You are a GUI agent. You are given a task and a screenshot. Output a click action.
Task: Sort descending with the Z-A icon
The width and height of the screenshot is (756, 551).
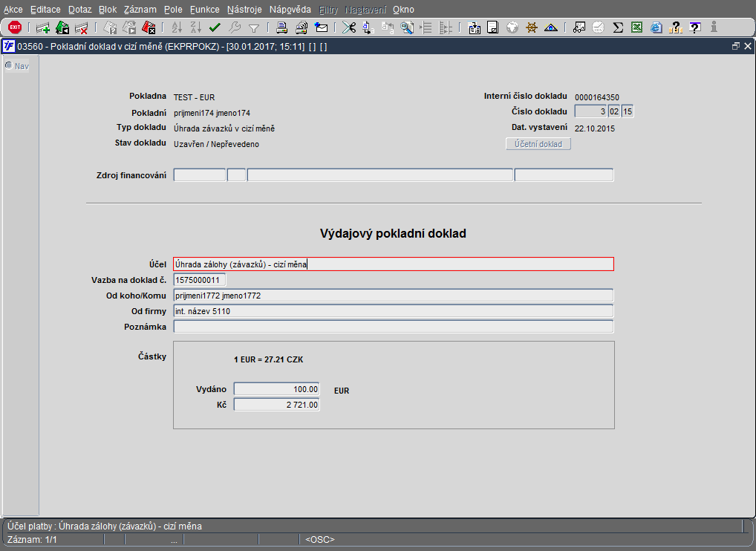[x=196, y=28]
